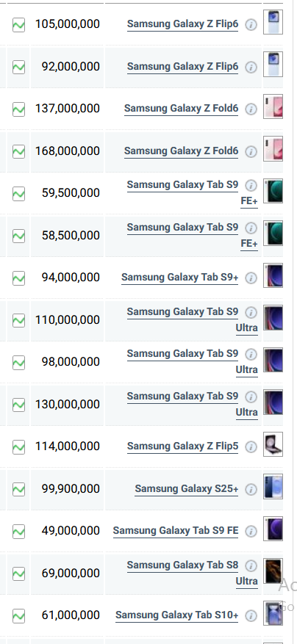The image size is (297, 644).
Task: Open Samsung Galaxy Tab S9 FE link
Action: [176, 531]
